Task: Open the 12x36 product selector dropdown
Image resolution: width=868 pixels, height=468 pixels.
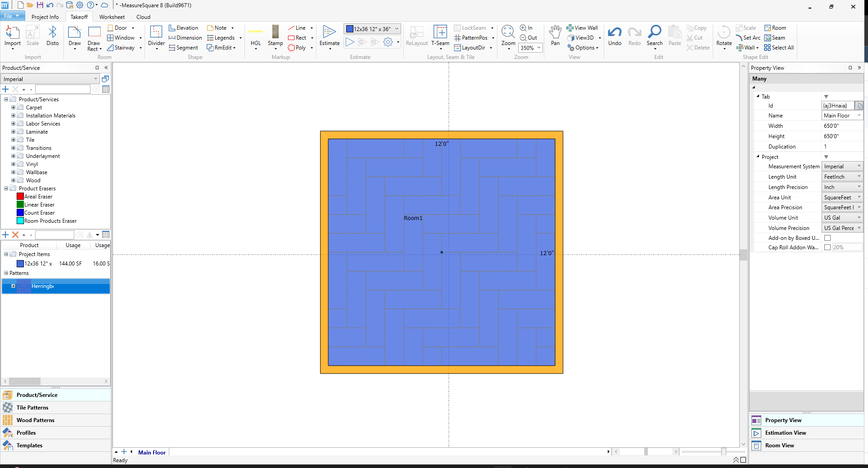Action: pyautogui.click(x=372, y=29)
